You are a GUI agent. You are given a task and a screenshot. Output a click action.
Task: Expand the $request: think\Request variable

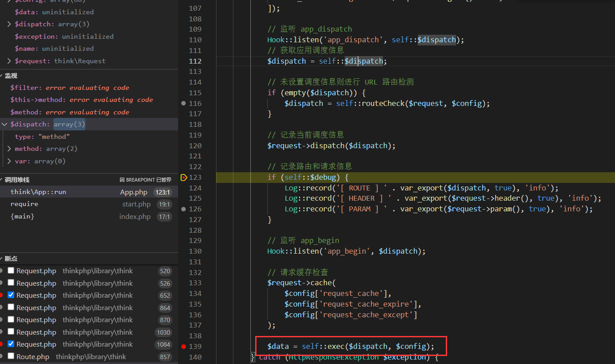(9, 61)
